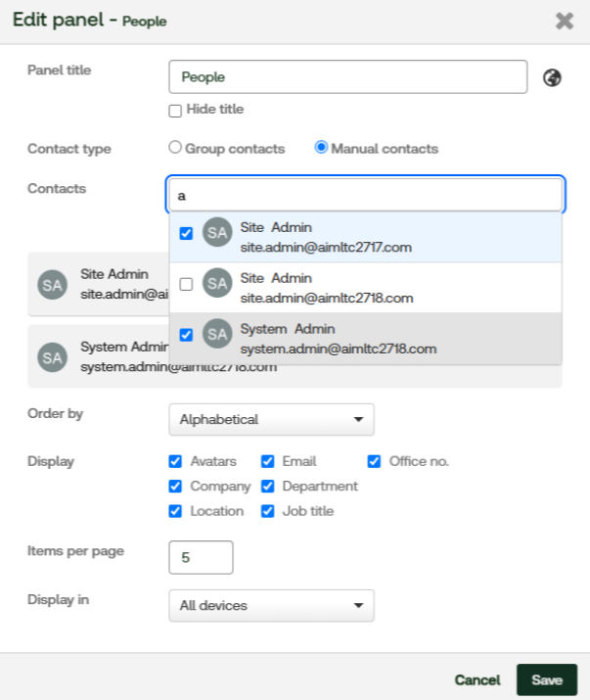Toggle the Hide title checkbox
590x700 pixels.
[176, 111]
